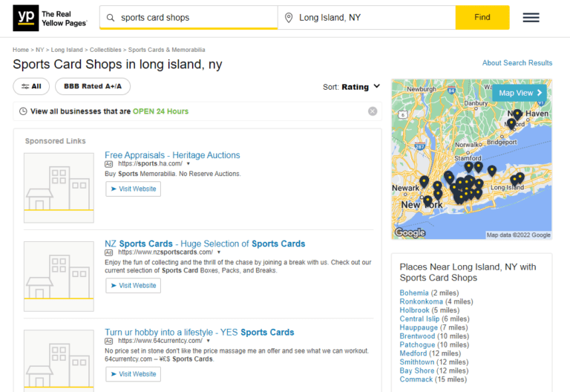Open Free Appraisals - Heritage Auctions link

172,155
